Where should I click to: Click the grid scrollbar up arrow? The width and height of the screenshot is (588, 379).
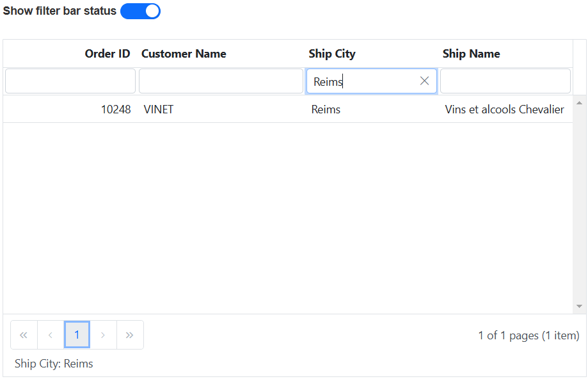click(580, 102)
